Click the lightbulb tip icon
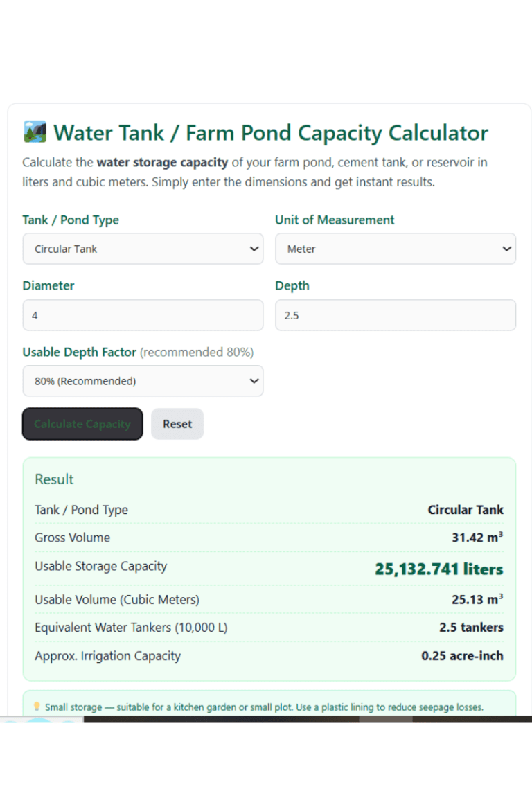The height and width of the screenshot is (798, 532). 37,707
